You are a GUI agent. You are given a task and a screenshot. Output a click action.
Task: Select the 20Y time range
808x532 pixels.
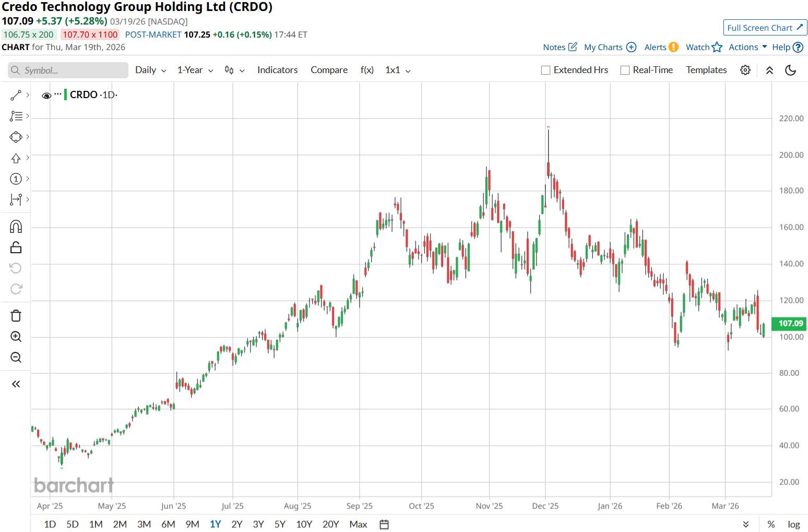point(331,524)
